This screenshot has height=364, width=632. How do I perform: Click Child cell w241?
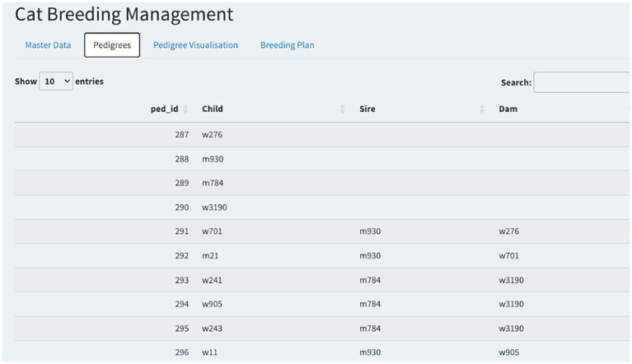[x=212, y=280]
